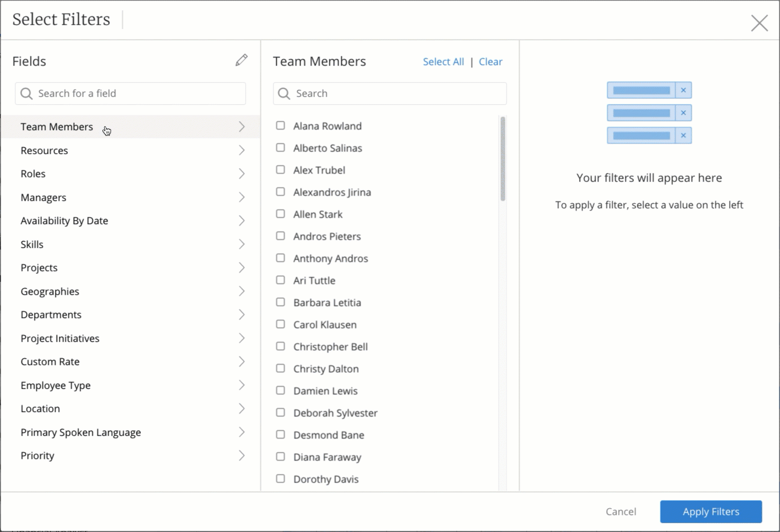Expand the Resources field
This screenshot has height=532, width=780.
[x=241, y=150]
